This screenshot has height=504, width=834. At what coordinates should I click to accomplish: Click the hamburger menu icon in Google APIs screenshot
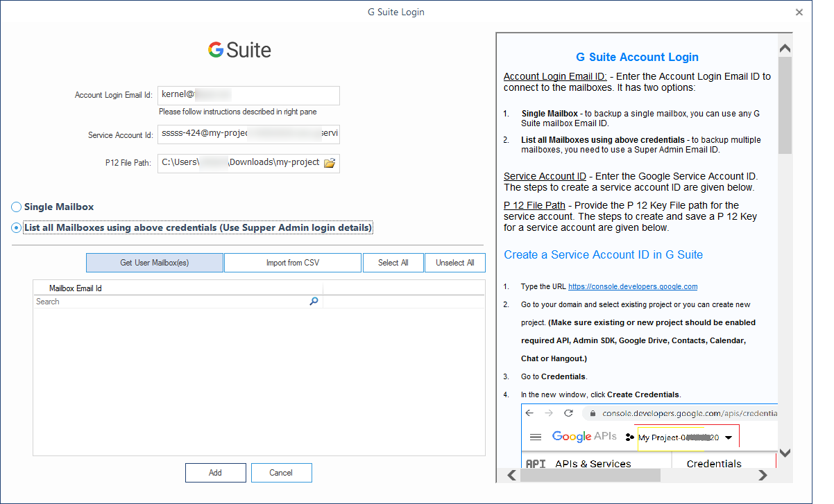pos(536,437)
